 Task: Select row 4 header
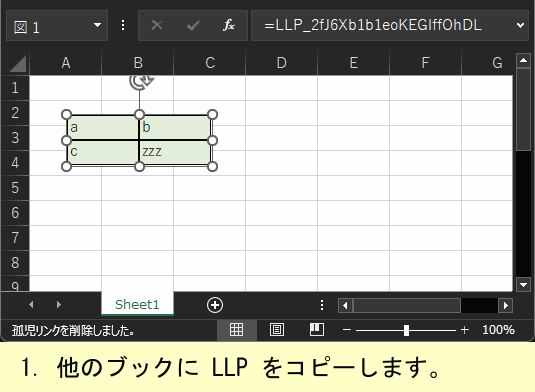15,163
